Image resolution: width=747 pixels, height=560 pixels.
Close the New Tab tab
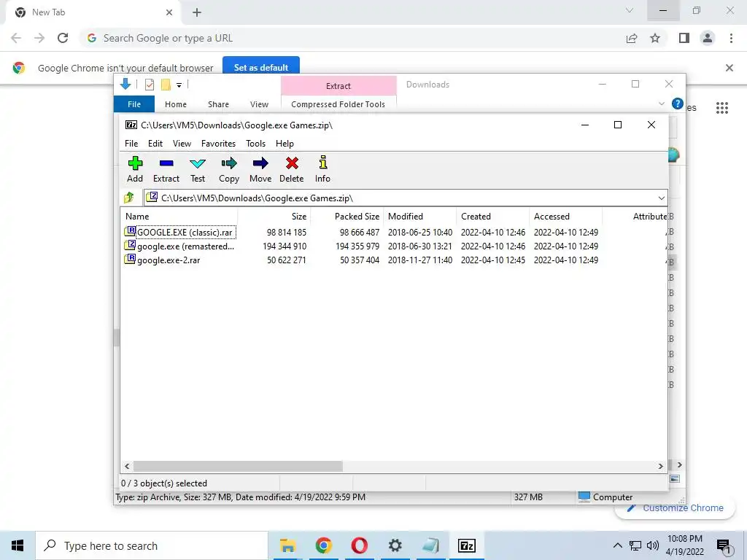tap(169, 12)
